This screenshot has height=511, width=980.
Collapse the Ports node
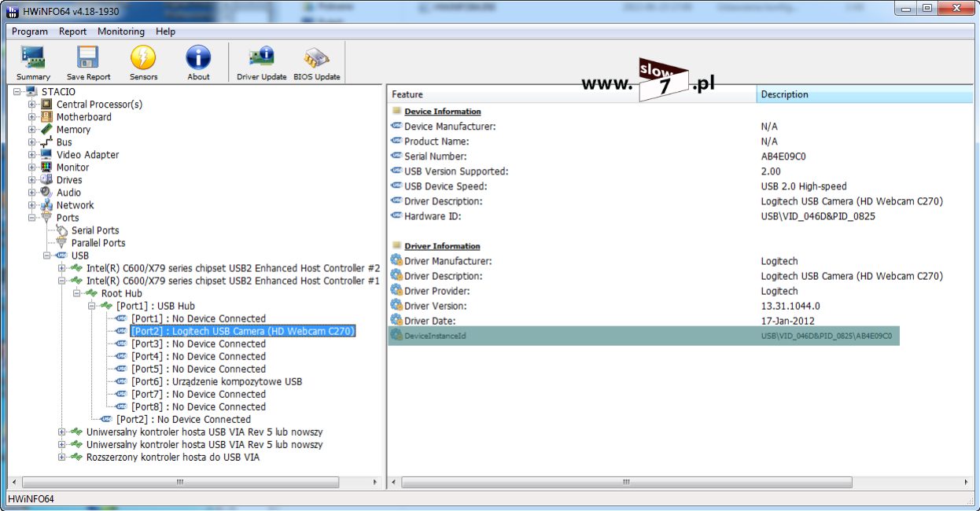click(32, 218)
